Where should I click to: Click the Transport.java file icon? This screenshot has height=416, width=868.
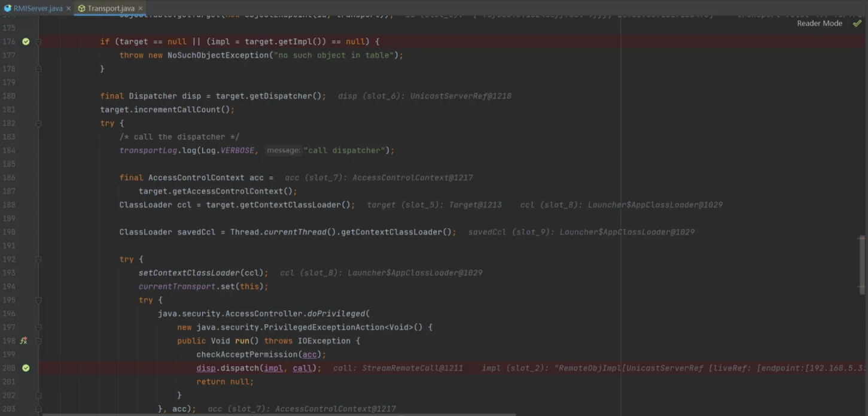pos(81,8)
